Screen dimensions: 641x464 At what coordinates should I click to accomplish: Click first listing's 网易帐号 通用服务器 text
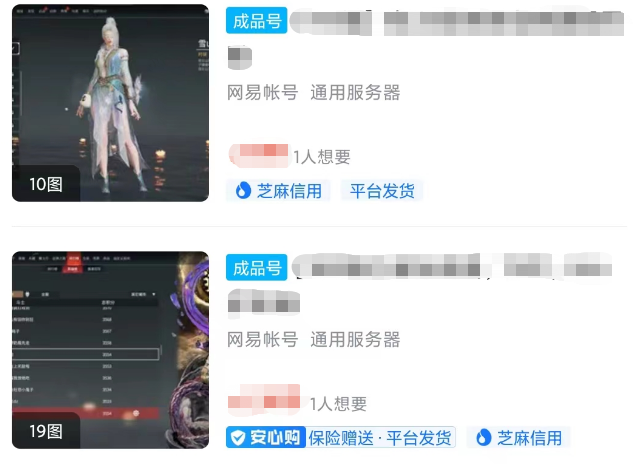click(x=314, y=92)
